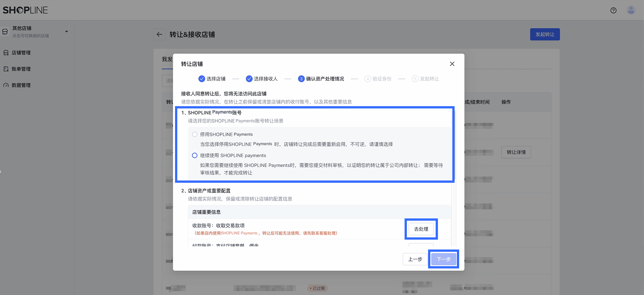Viewport: 644px width, 295px height.
Task: Close the 转让店铺 dialog
Action: point(452,64)
